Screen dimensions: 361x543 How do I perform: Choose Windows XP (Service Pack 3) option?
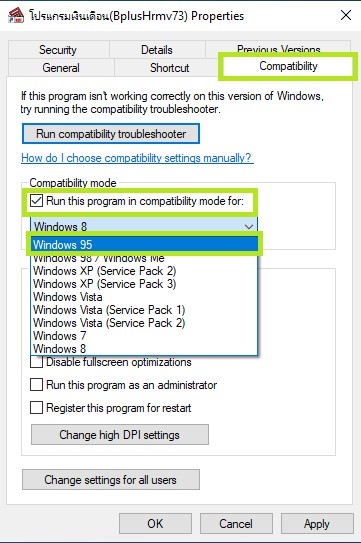tap(144, 284)
